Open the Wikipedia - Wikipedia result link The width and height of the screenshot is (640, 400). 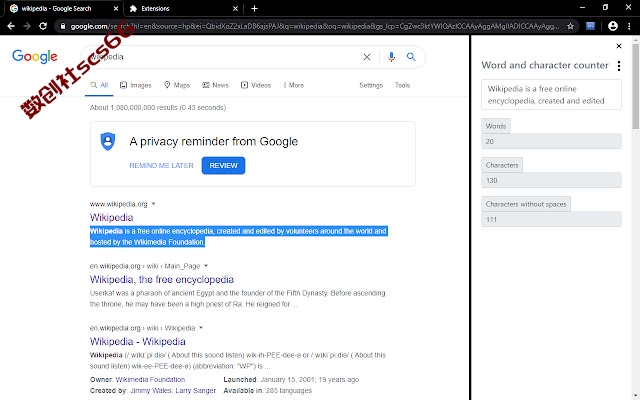pos(138,341)
